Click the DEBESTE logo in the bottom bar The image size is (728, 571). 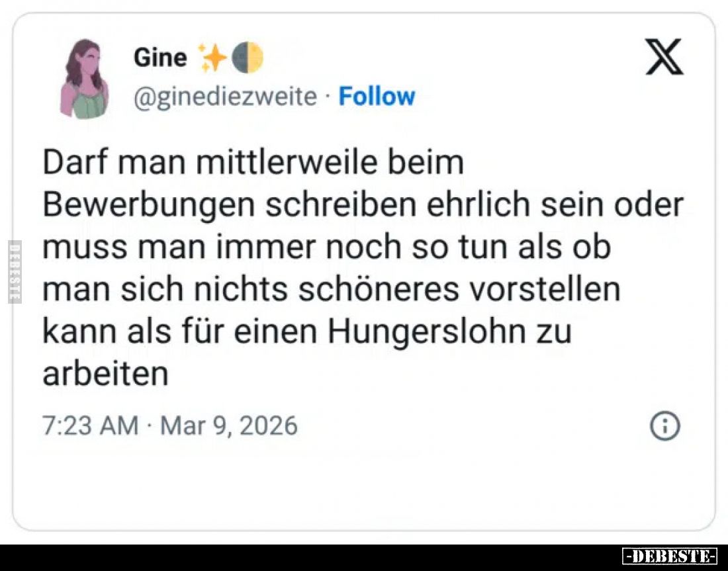coord(670,556)
